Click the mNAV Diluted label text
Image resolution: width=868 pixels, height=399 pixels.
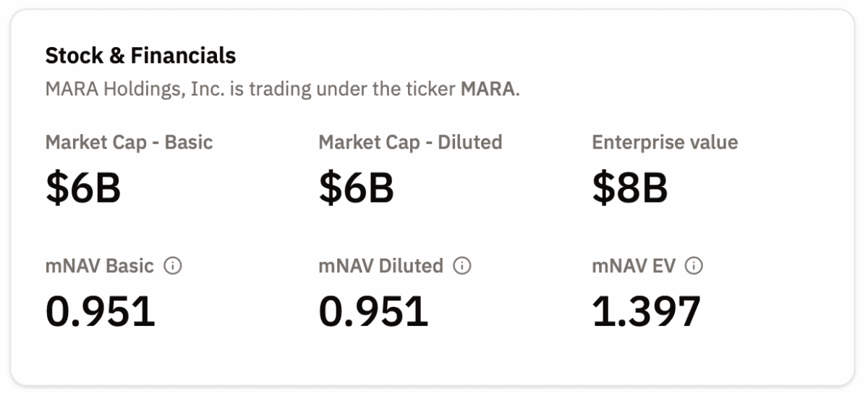click(x=380, y=266)
